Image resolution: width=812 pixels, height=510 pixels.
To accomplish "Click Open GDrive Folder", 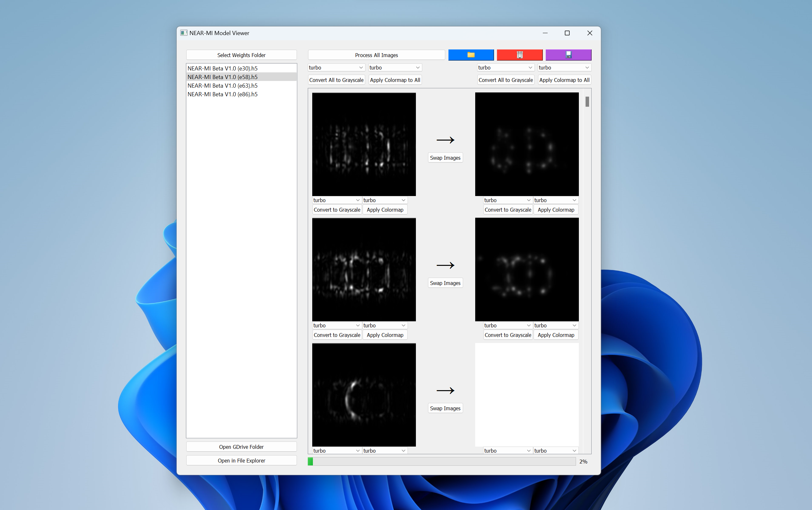I will click(x=241, y=447).
